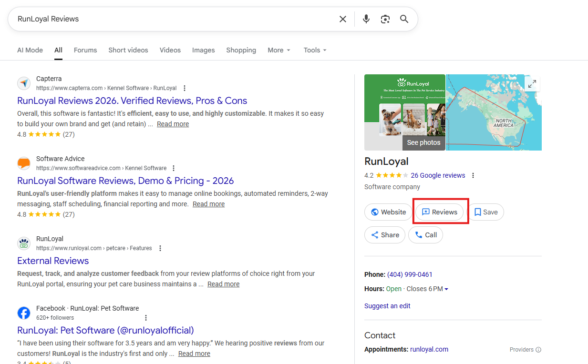Switch to the Shopping tab
Image resolution: width=588 pixels, height=364 pixels.
[x=241, y=50]
